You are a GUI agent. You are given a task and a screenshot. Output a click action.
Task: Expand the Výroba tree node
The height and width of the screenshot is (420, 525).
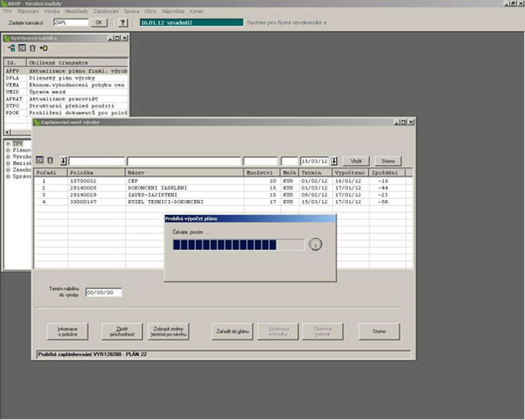(x=8, y=157)
